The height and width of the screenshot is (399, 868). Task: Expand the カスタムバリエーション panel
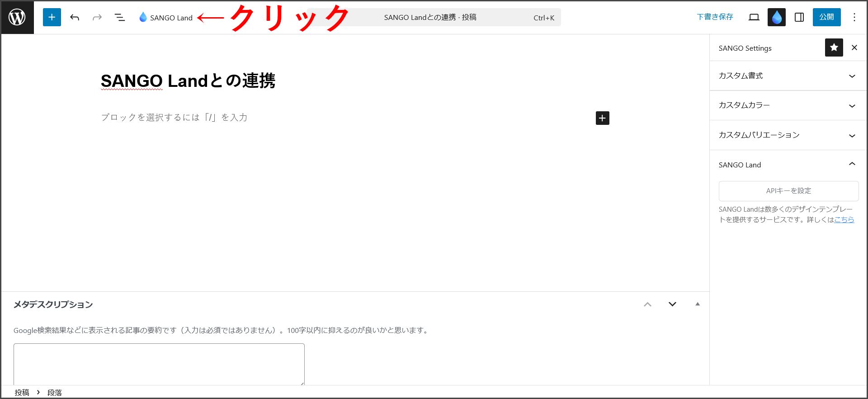tap(788, 135)
